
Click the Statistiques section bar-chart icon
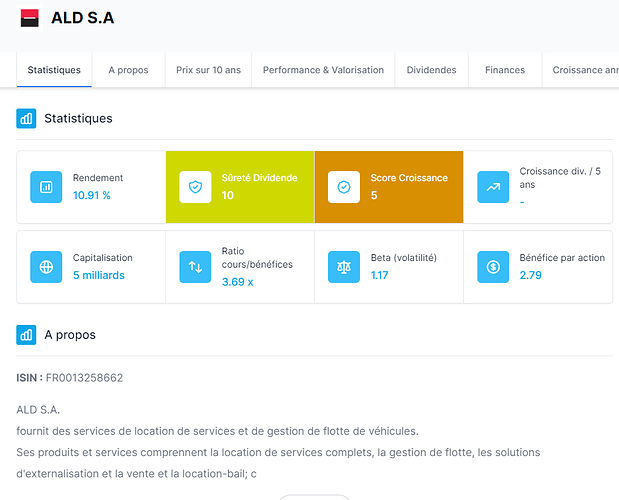26,118
